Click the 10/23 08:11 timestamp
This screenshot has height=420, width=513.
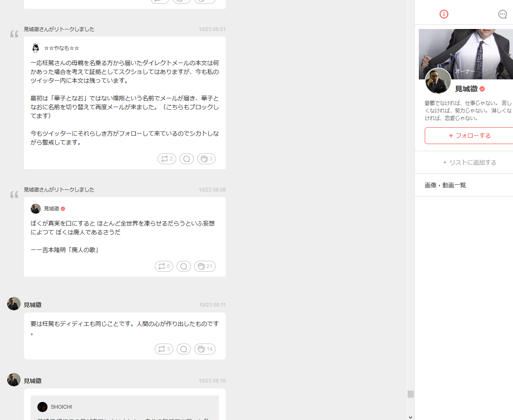pyautogui.click(x=212, y=305)
